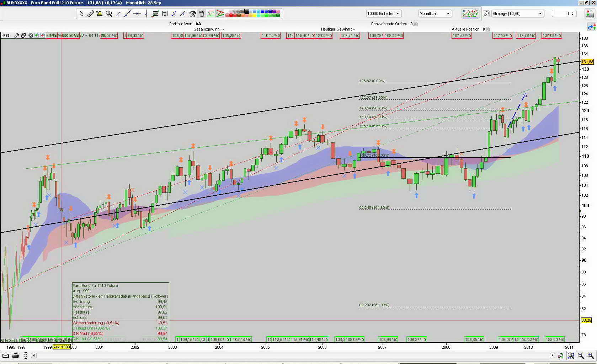Screen dimensions: 597x364
Task: Click the zoom in magnifier
Action: click(x=591, y=355)
